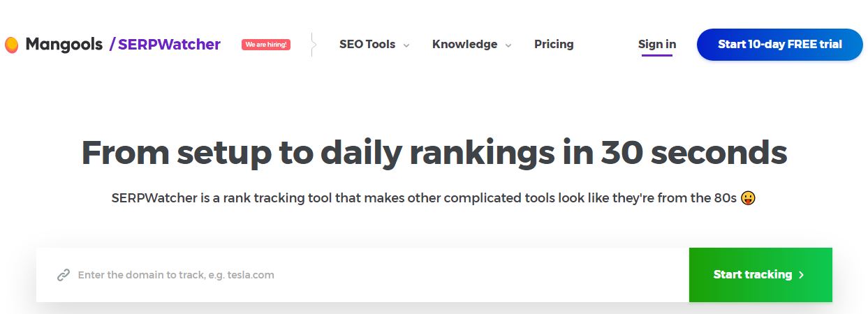
Task: Go to the Pricing page
Action: (x=554, y=45)
